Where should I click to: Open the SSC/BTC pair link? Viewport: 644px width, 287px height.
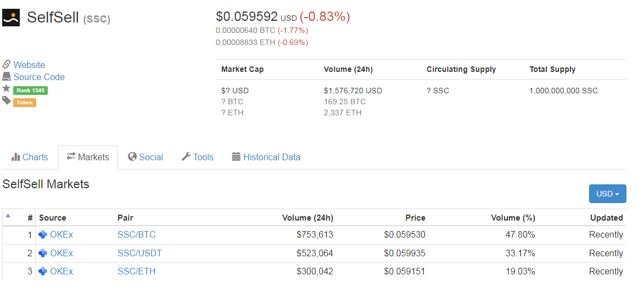pos(136,235)
